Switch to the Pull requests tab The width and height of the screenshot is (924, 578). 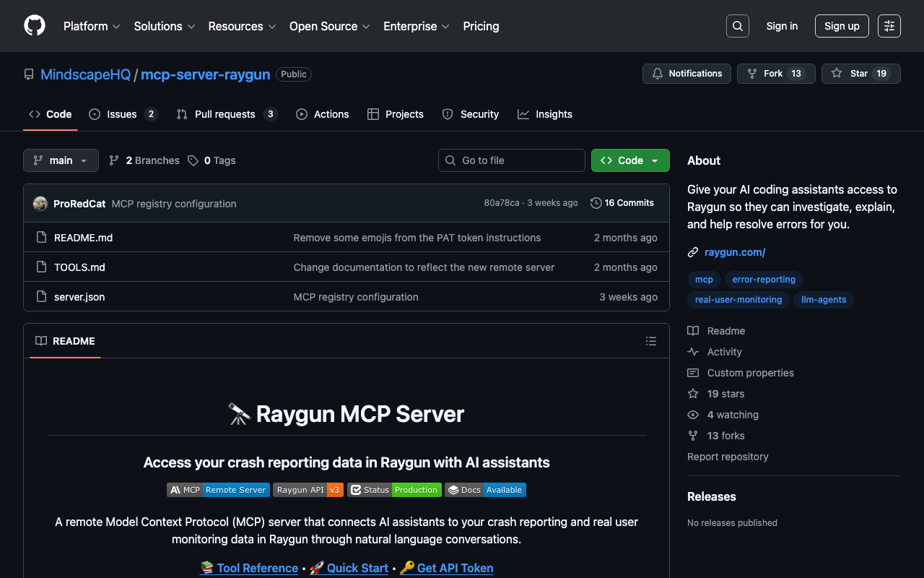coord(225,114)
